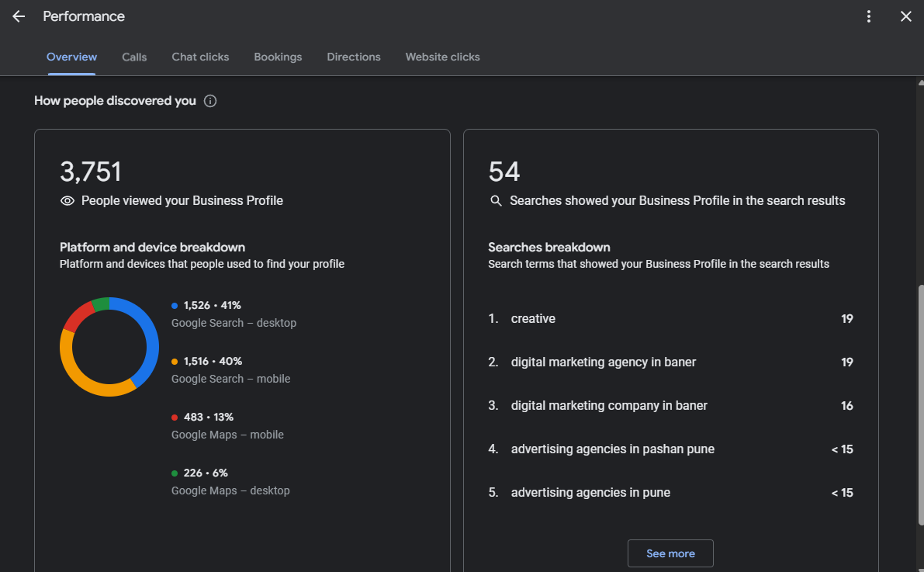Select the Overview tab
The height and width of the screenshot is (572, 924).
(71, 57)
